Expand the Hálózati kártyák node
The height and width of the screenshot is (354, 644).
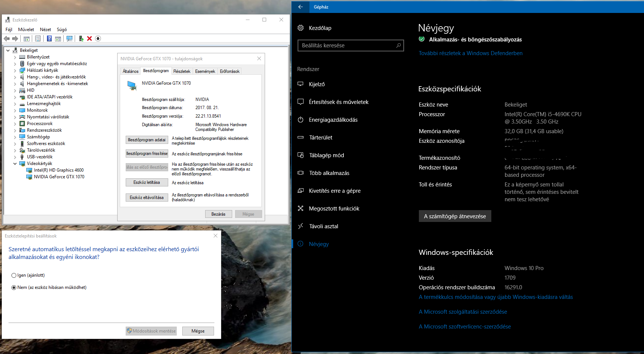click(x=15, y=70)
